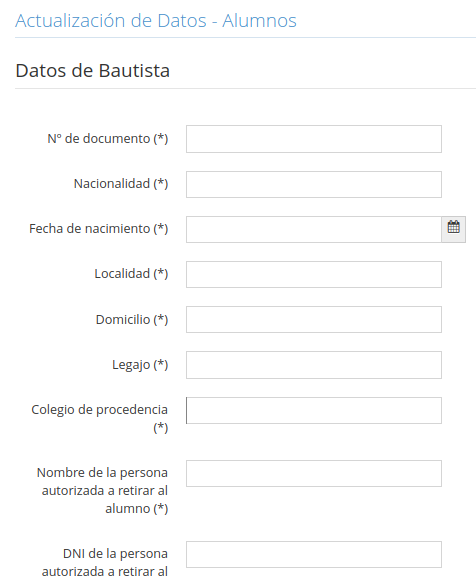This screenshot has height=582, width=476.
Task: Click the Actualización de Datos - Alumnos title
Action: tap(156, 20)
